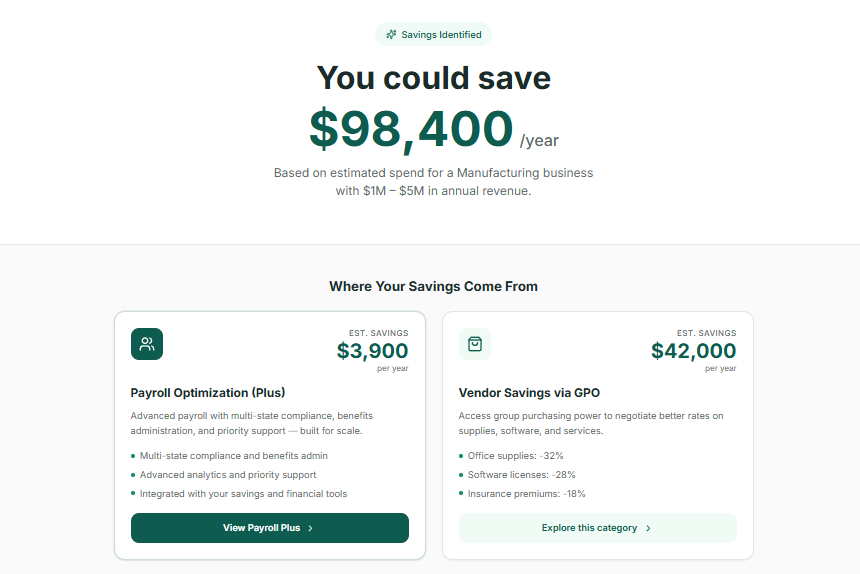Click the arrow on View Payroll Plus
This screenshot has height=574, width=860.
coord(311,528)
